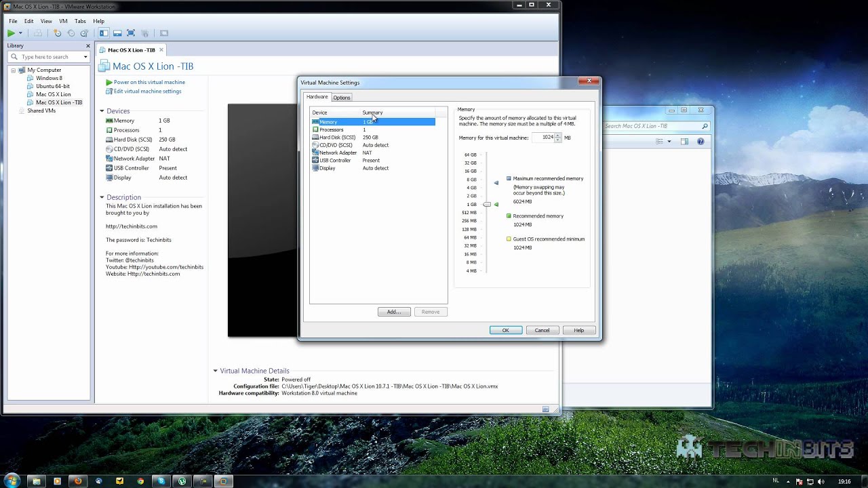Open the Firefox icon in the taskbar
This screenshot has width=868, height=488.
(77, 481)
